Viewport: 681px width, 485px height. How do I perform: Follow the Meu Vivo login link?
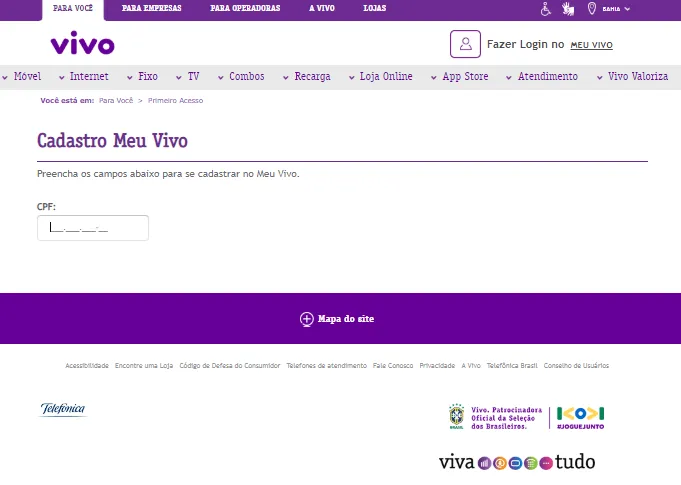[592, 45]
